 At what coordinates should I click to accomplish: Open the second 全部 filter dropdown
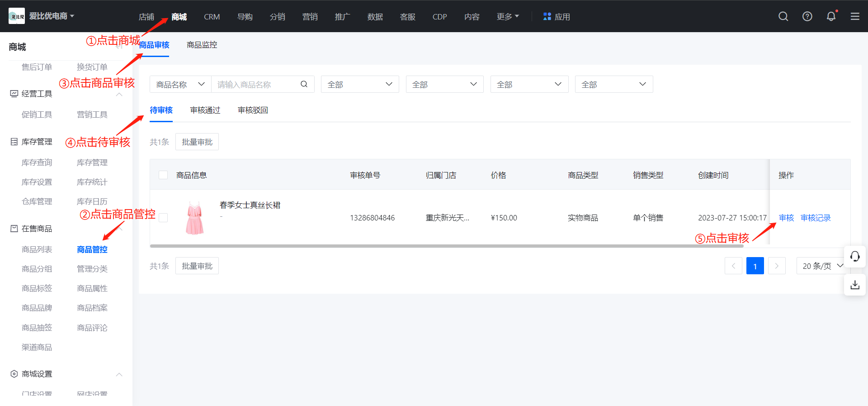coord(444,84)
